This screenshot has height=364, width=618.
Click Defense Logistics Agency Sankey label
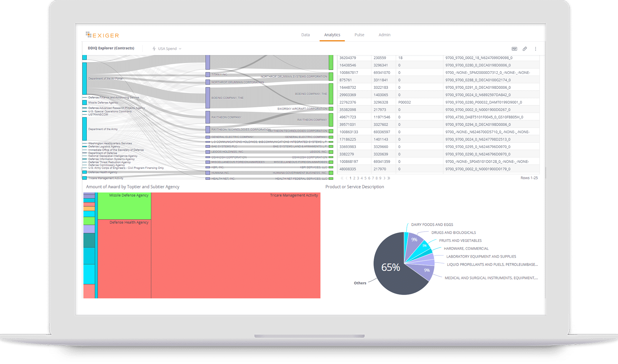pyautogui.click(x=104, y=147)
